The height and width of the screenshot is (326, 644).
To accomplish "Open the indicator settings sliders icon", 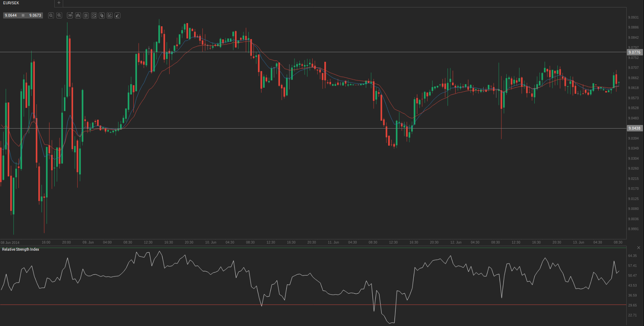I will tap(86, 16).
